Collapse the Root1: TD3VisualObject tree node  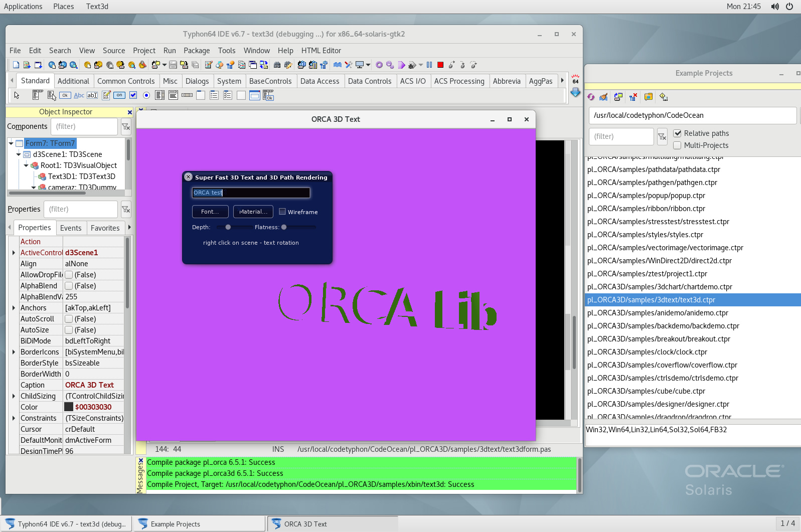pyautogui.click(x=26, y=165)
